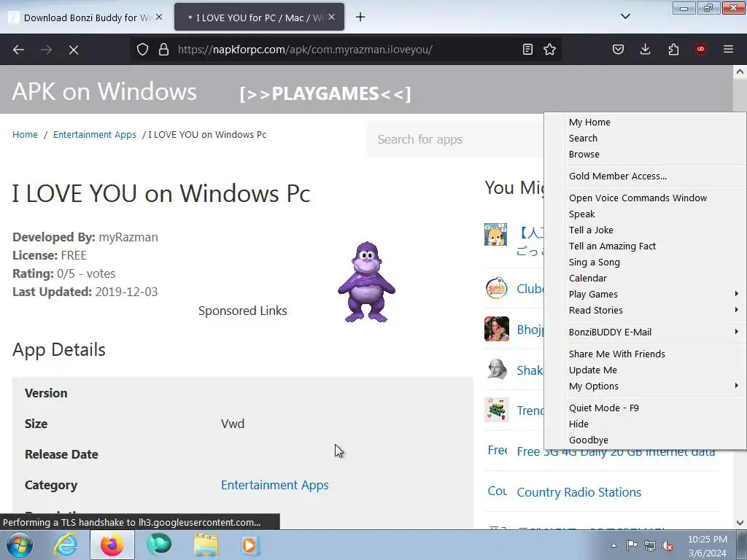Open the Entertainment Apps breadcrumb link
The width and height of the screenshot is (747, 560).
[x=95, y=135]
